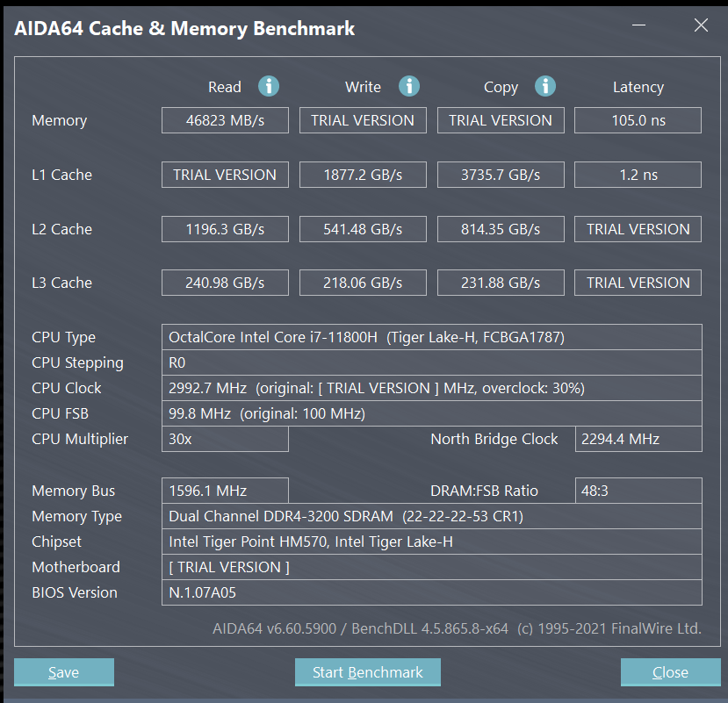Select L2 Cache Read value 1196.3 GB/s
This screenshot has width=728, height=703.
tap(225, 229)
